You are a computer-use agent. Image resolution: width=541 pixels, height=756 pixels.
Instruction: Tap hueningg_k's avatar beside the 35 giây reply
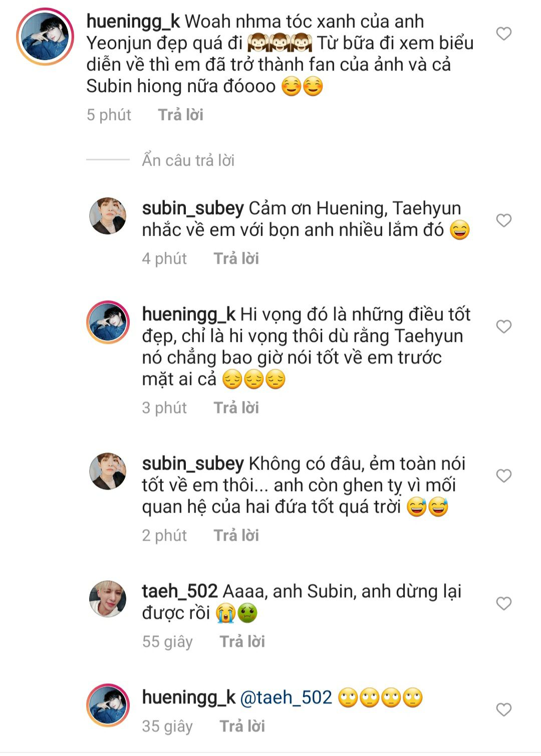tap(108, 705)
